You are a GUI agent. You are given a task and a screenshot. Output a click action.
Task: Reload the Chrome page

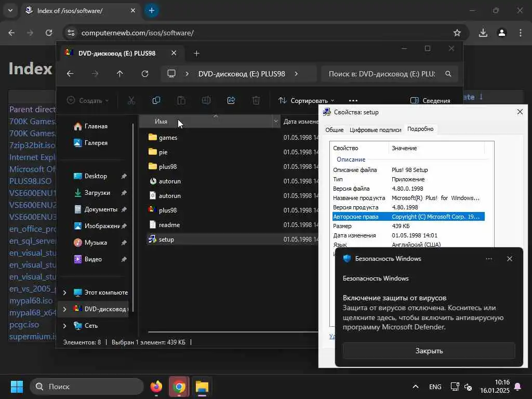point(49,33)
